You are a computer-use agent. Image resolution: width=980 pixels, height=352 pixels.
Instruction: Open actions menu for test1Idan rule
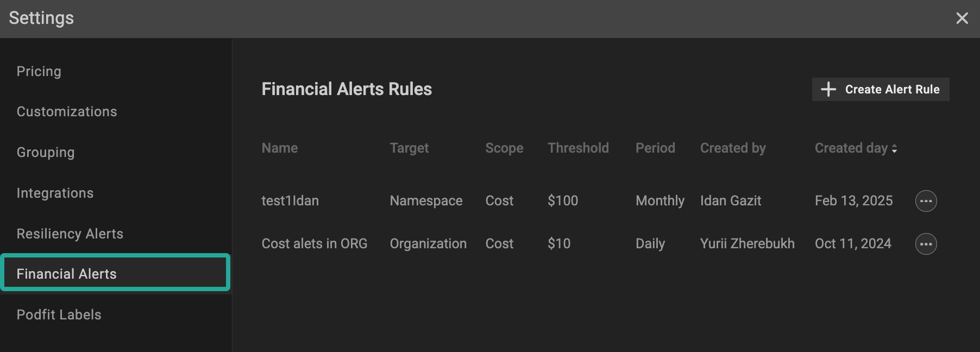[926, 201]
